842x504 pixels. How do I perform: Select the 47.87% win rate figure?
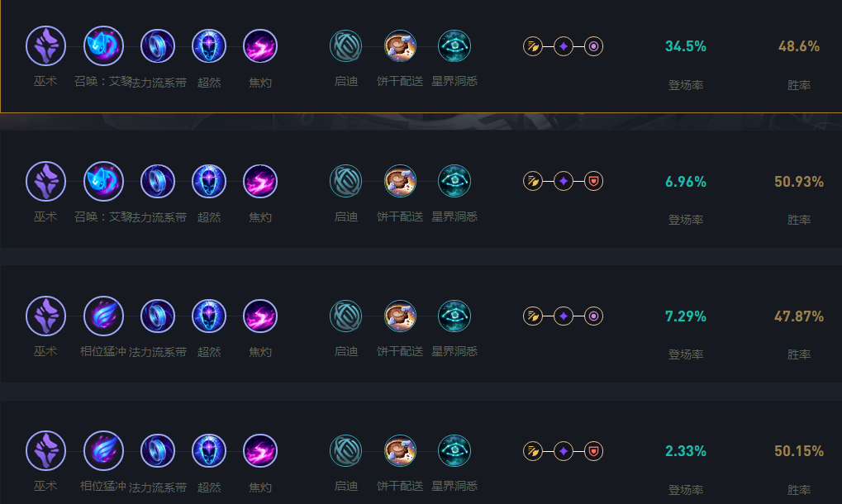(x=799, y=316)
